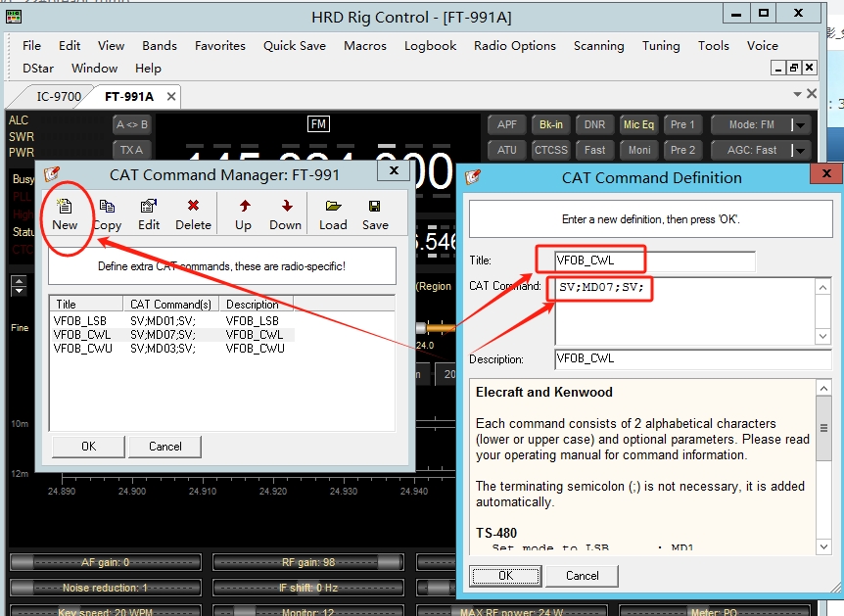The height and width of the screenshot is (616, 844).
Task: Adjust the RF gain slider
Action: coord(307,562)
